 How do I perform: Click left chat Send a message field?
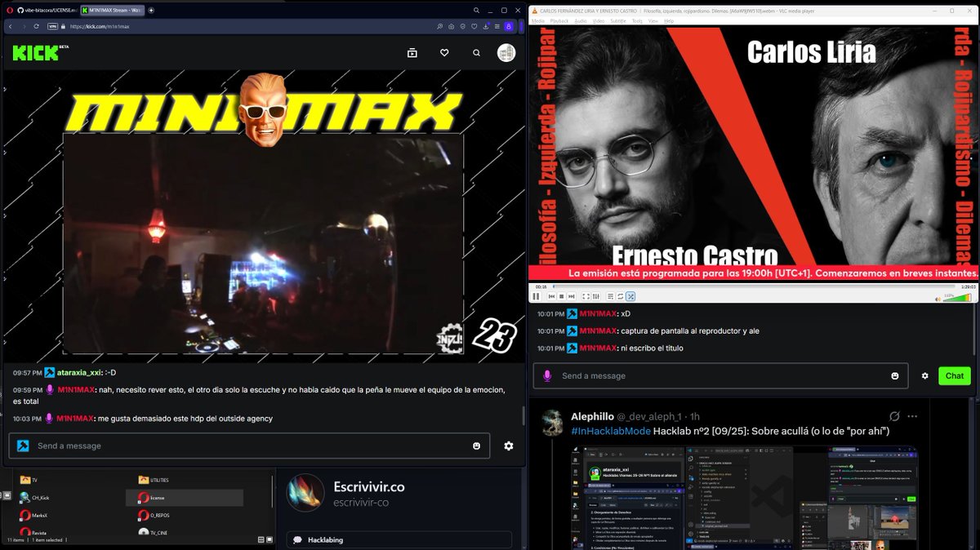249,446
